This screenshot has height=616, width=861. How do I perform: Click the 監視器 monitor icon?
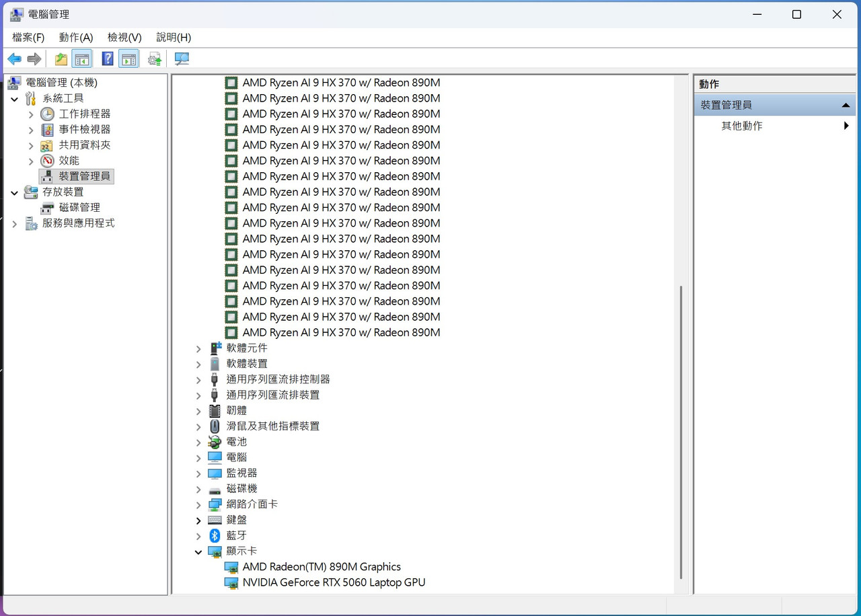215,473
